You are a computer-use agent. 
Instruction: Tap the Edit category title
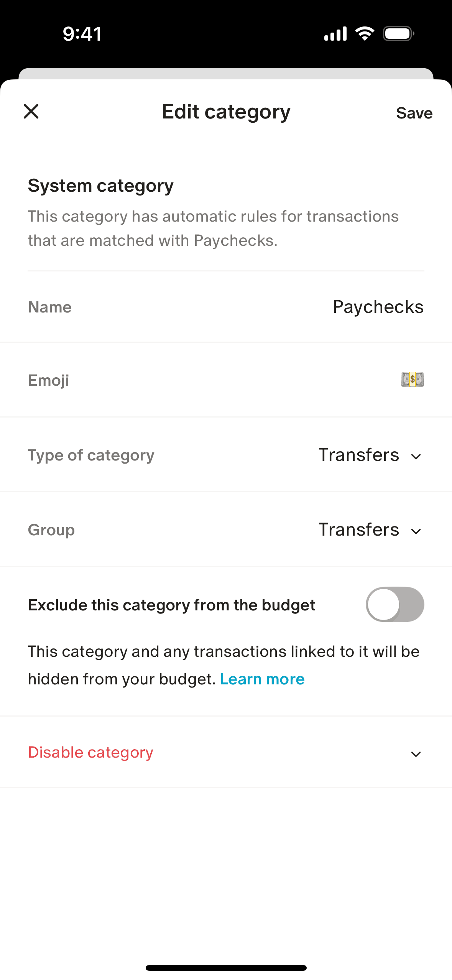click(x=226, y=112)
